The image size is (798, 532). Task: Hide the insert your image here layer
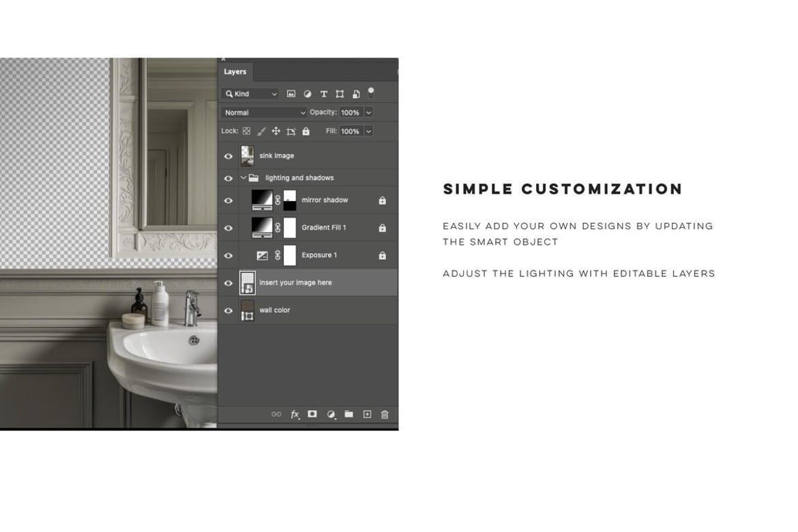point(228,283)
